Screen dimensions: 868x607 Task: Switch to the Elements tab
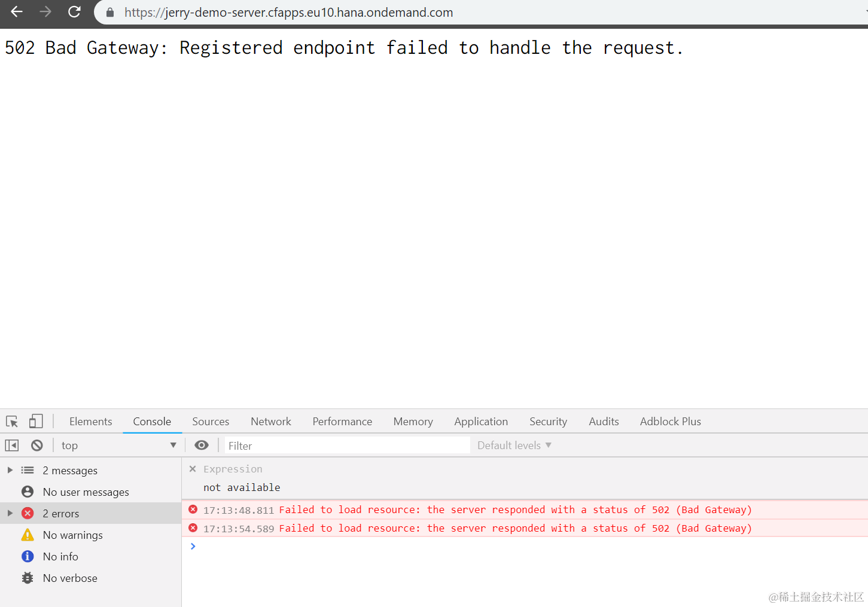point(90,422)
